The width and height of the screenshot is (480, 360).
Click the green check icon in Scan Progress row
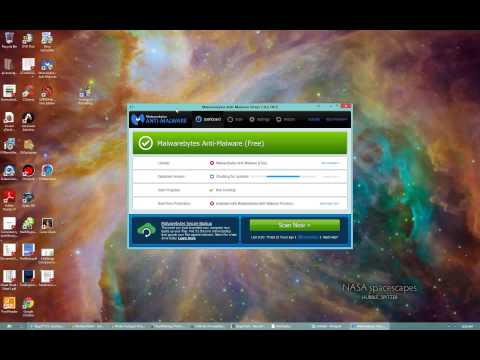coord(211,190)
